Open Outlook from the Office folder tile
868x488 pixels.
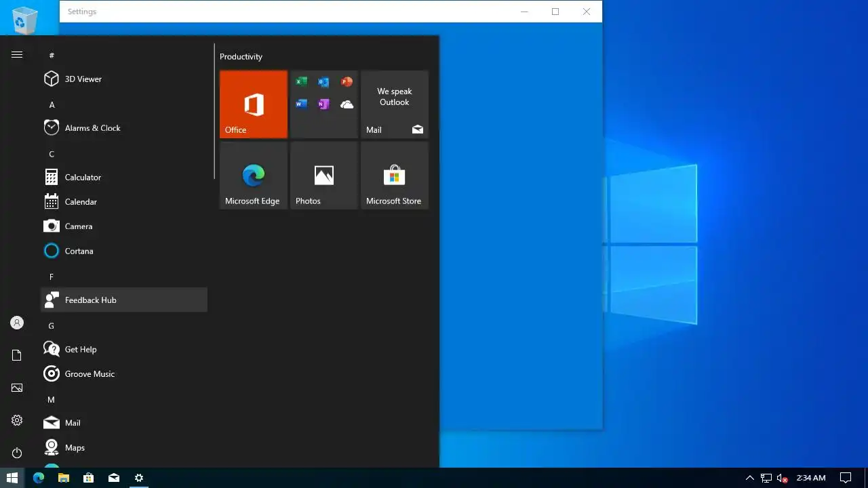coord(323,82)
